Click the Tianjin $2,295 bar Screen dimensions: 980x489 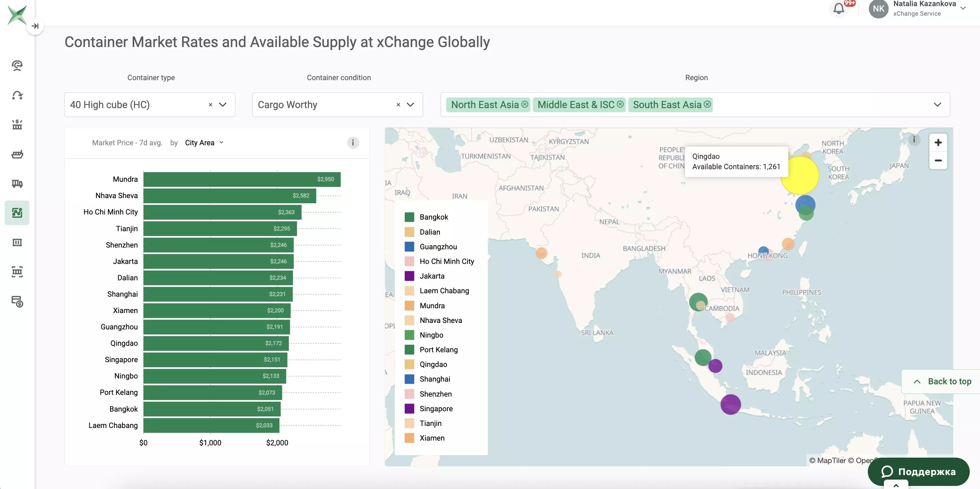pyautogui.click(x=220, y=228)
